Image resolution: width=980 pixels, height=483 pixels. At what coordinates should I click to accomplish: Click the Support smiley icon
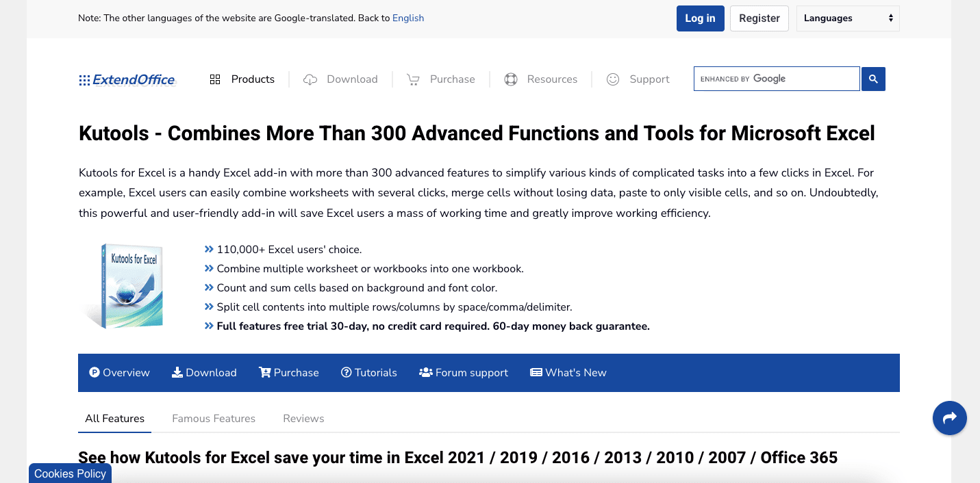[613, 79]
